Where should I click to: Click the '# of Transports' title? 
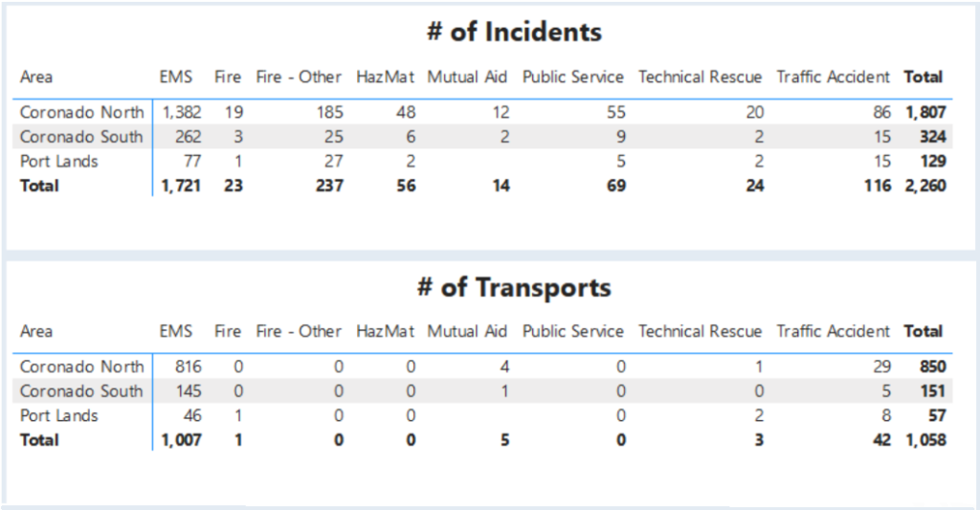514,287
